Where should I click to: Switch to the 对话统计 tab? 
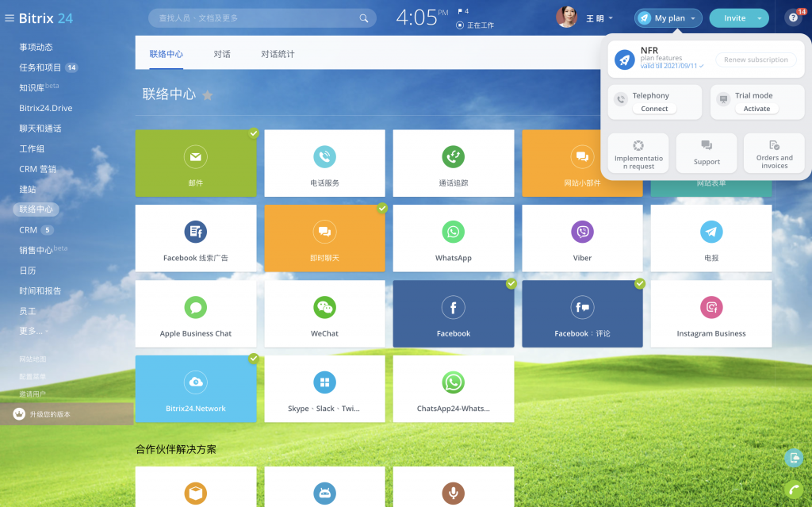coord(278,54)
